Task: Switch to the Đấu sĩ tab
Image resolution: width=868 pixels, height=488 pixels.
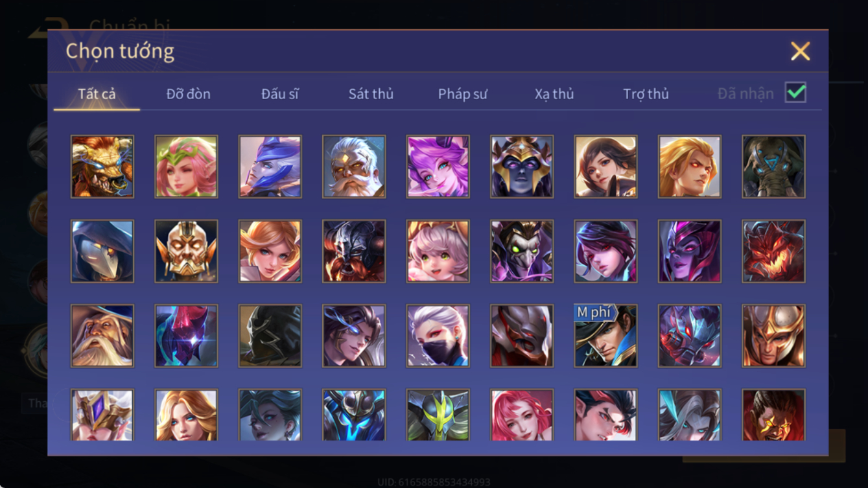Action: [280, 94]
